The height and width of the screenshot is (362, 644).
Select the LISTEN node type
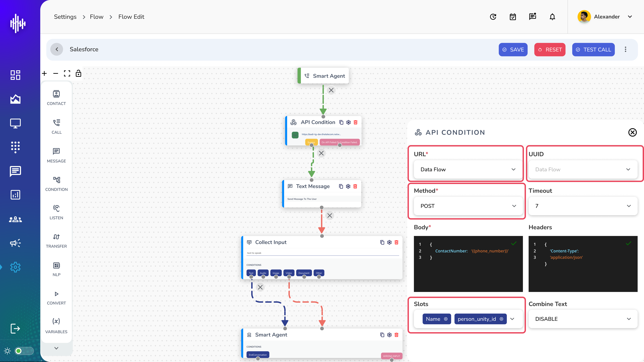point(56,212)
